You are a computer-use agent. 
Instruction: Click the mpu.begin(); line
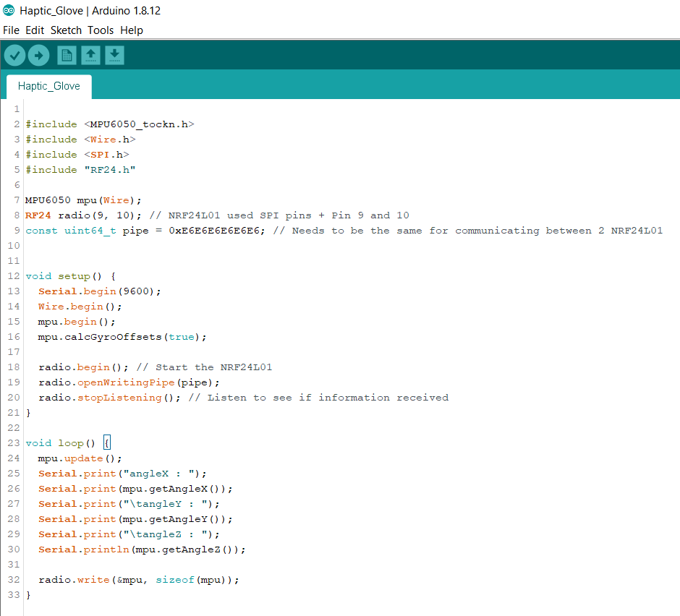click(77, 322)
